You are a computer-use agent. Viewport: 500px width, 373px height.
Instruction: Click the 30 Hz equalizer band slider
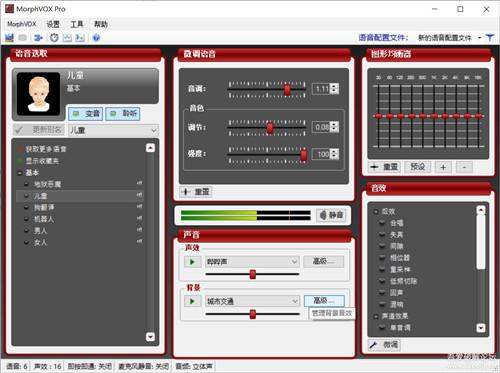click(x=378, y=116)
